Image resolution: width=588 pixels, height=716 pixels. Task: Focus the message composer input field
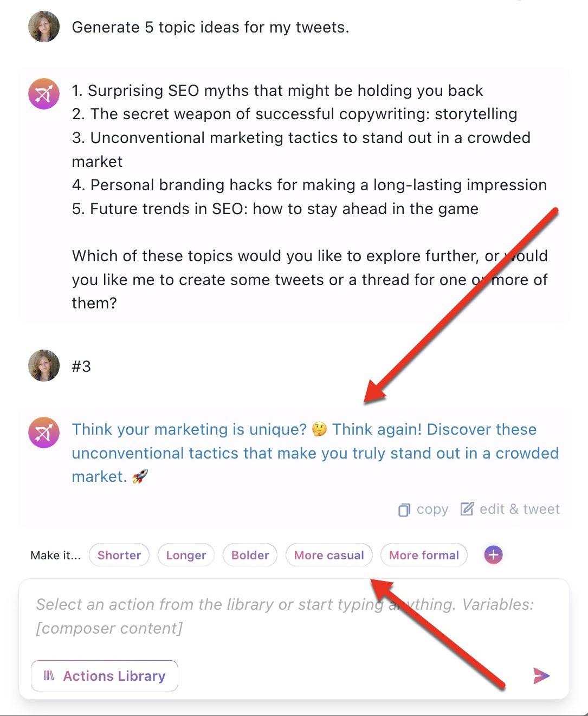(x=294, y=616)
